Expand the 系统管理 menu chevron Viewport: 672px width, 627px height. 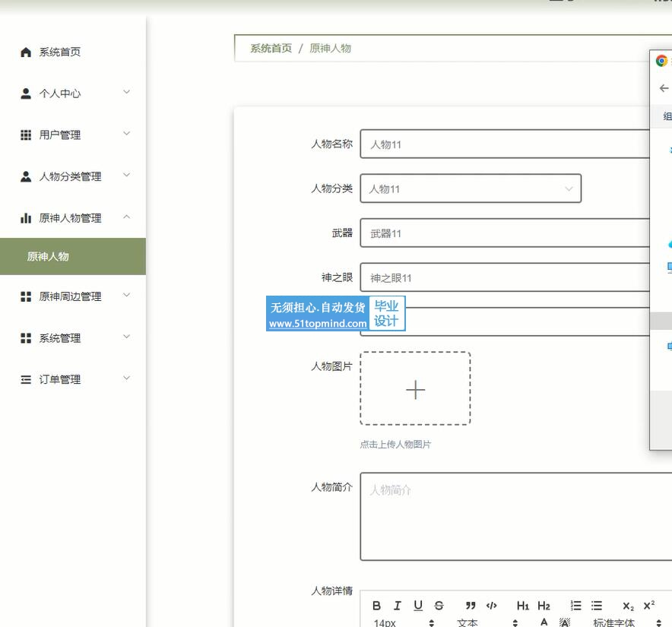[x=126, y=337]
